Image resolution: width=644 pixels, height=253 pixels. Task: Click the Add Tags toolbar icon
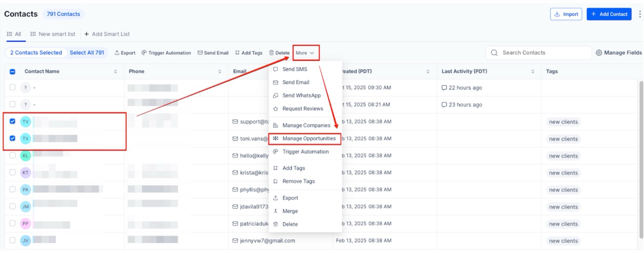237,53
